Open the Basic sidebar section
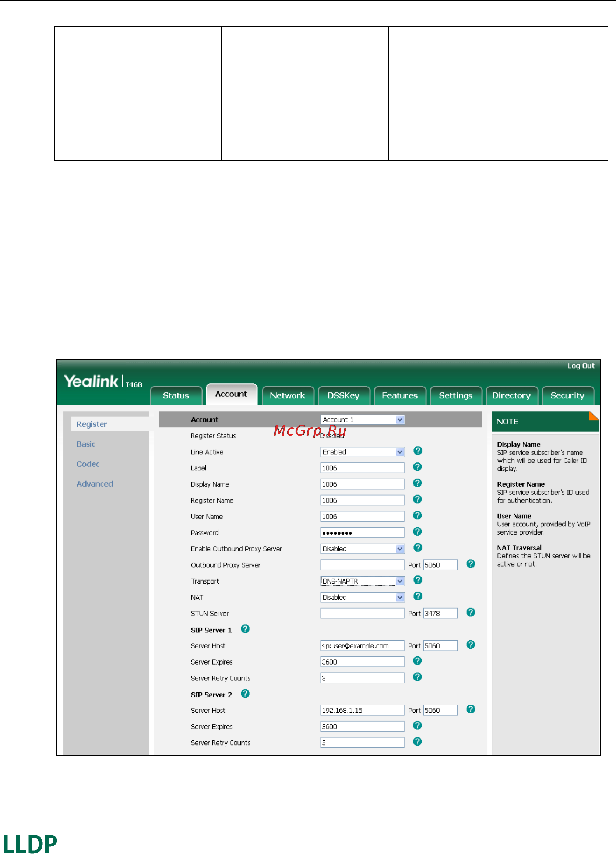616x860 pixels. [x=86, y=444]
